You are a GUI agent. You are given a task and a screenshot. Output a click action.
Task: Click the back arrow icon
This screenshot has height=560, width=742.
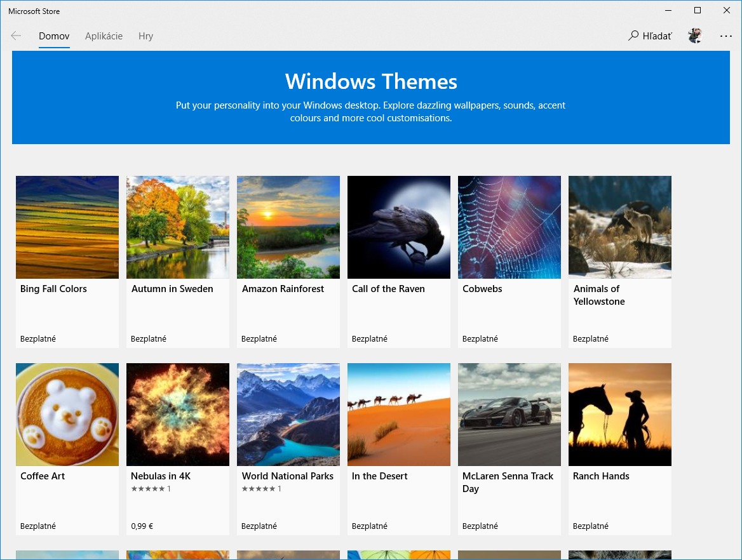click(x=16, y=36)
